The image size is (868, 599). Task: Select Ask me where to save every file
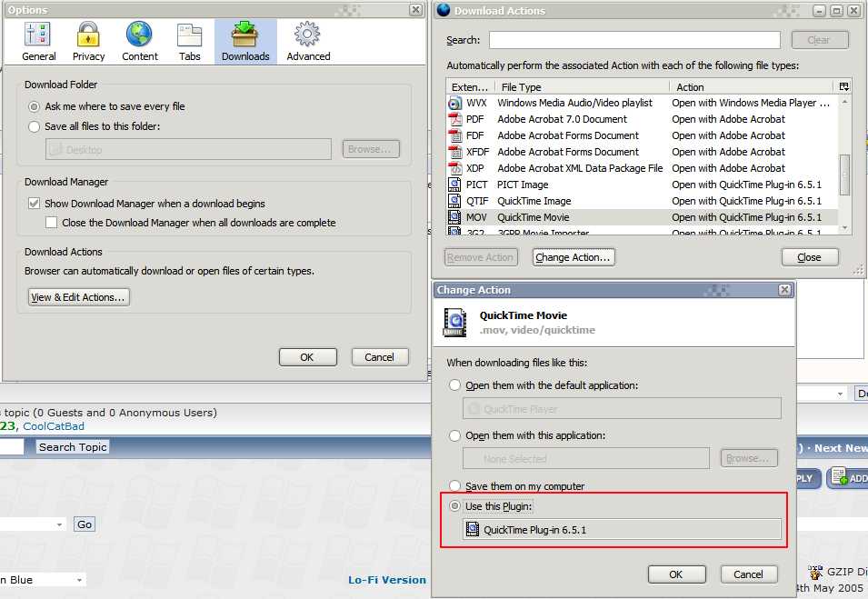(x=35, y=106)
